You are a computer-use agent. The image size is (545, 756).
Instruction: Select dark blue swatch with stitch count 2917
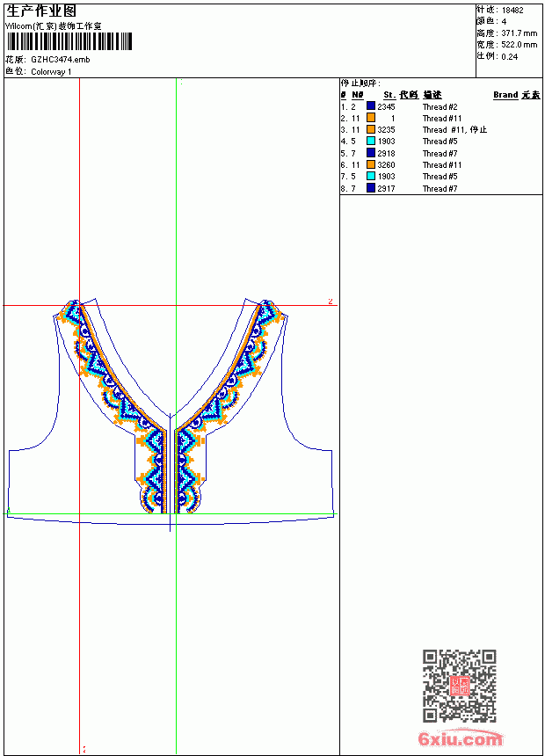[x=370, y=188]
